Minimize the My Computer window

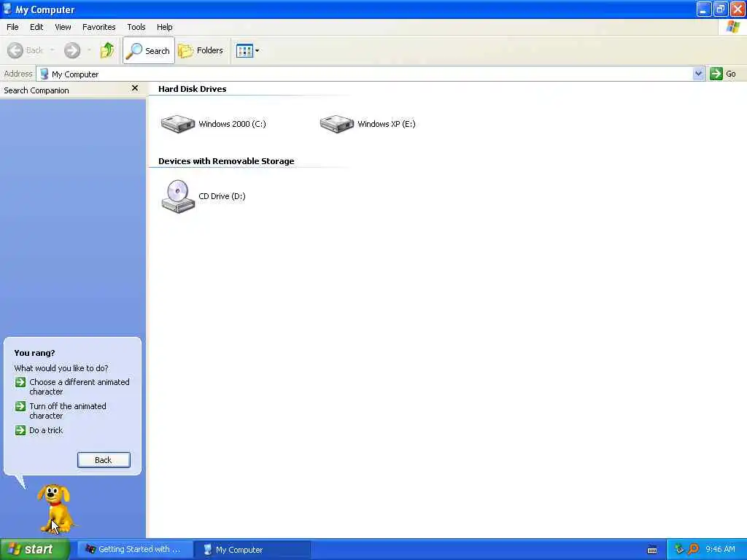point(704,9)
